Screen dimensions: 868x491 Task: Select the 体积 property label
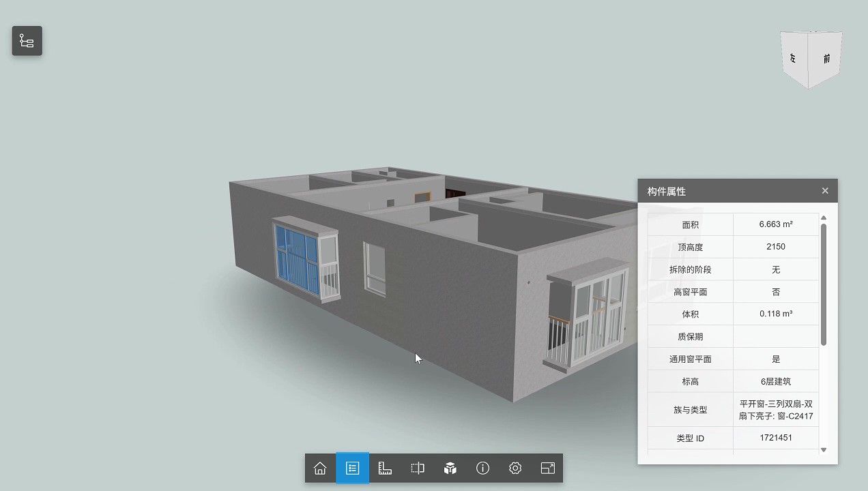[690, 314]
